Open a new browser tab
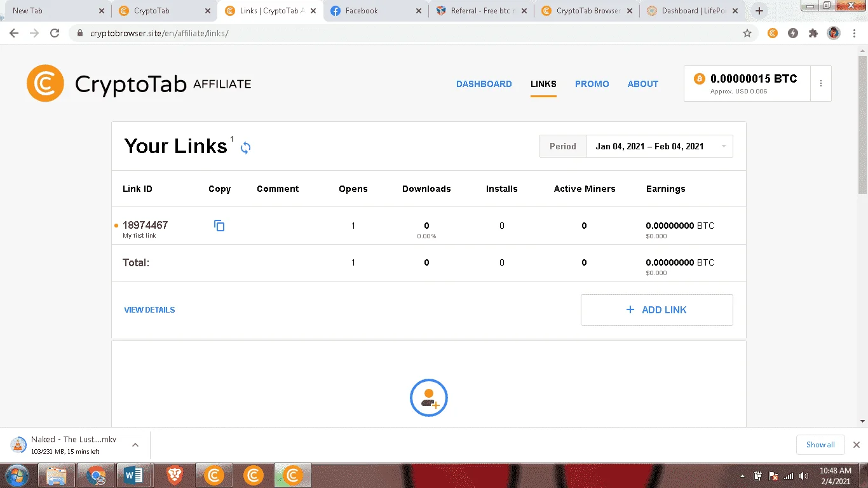 [759, 11]
